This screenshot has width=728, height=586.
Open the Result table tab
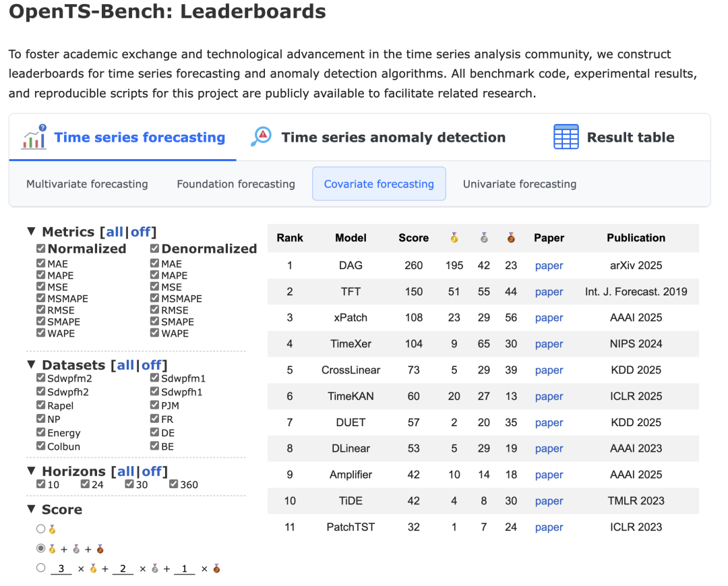tap(614, 138)
